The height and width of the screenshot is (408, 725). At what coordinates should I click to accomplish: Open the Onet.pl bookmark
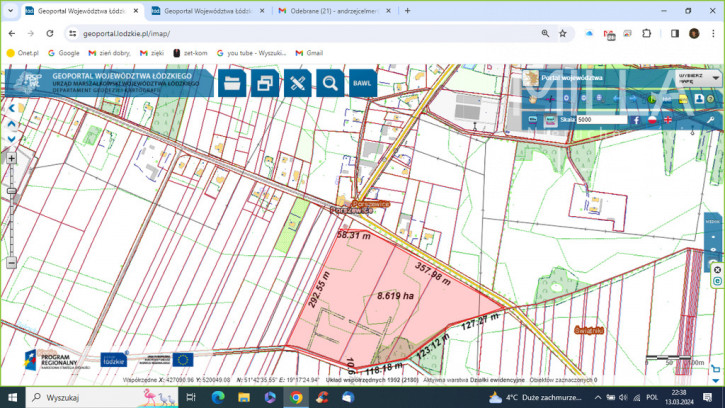(23, 53)
